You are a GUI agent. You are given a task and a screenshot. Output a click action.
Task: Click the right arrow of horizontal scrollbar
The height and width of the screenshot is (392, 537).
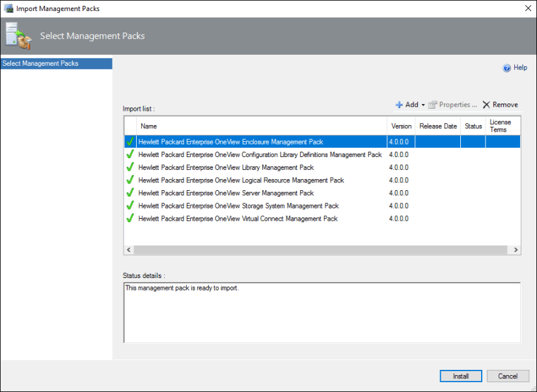coord(516,250)
